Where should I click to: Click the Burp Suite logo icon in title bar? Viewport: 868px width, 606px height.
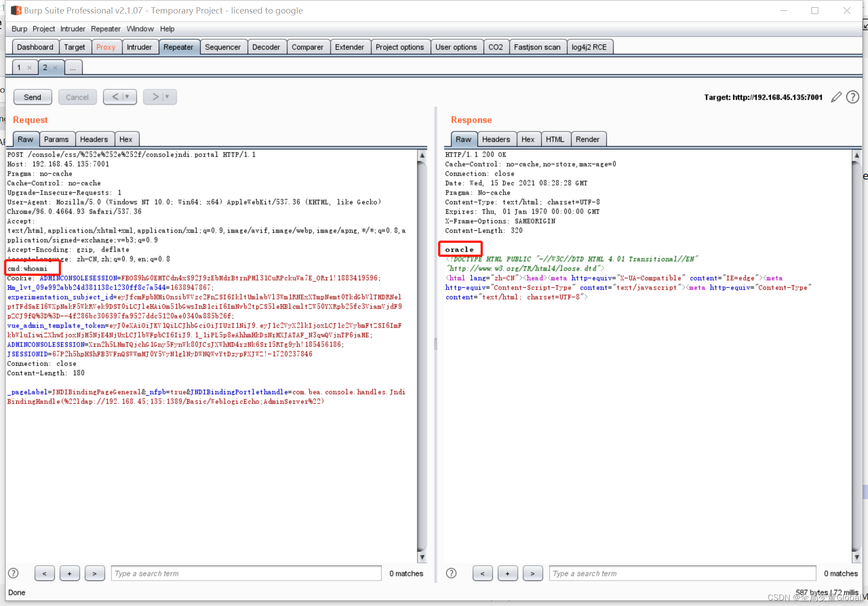click(16, 10)
